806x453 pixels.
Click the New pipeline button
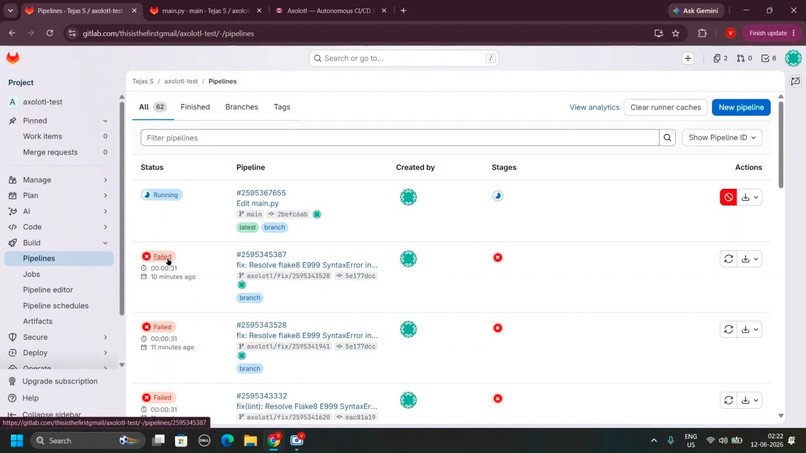click(x=741, y=107)
